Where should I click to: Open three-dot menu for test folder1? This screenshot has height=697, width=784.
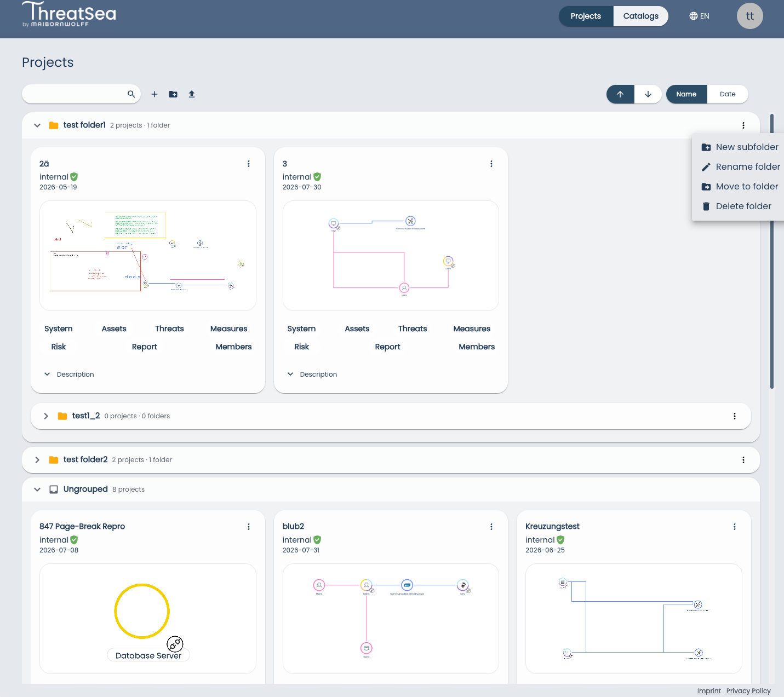(x=743, y=125)
